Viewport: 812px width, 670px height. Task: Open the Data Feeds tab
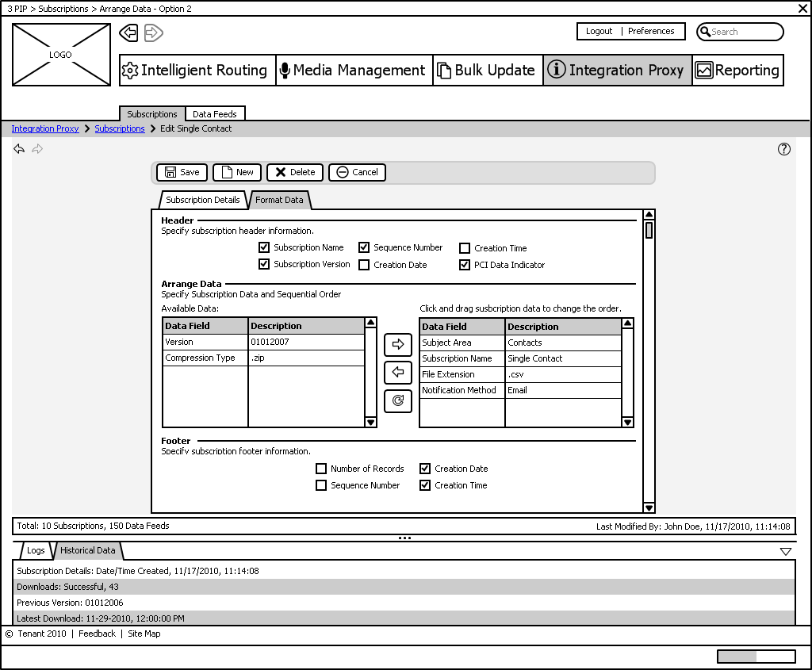(x=215, y=114)
